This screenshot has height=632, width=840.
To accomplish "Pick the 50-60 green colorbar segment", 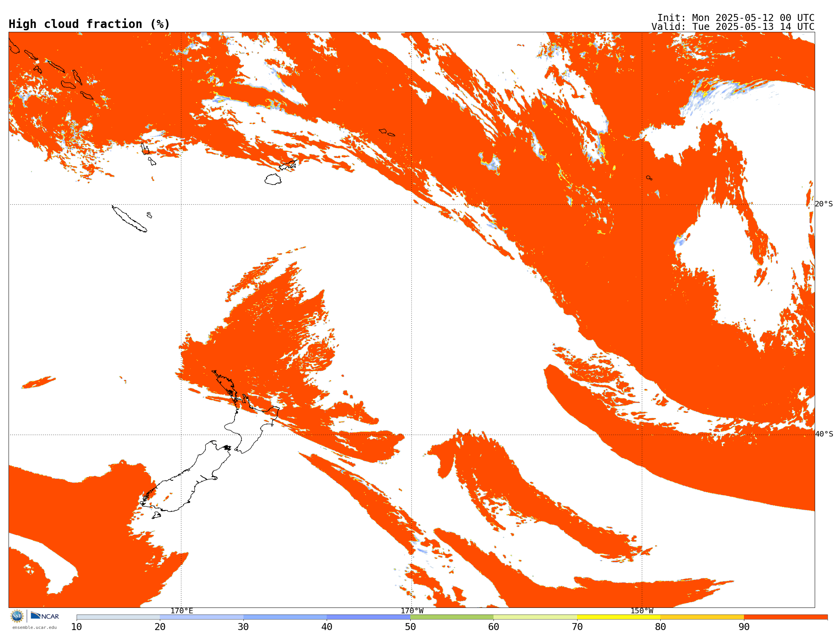I will click(x=452, y=617).
